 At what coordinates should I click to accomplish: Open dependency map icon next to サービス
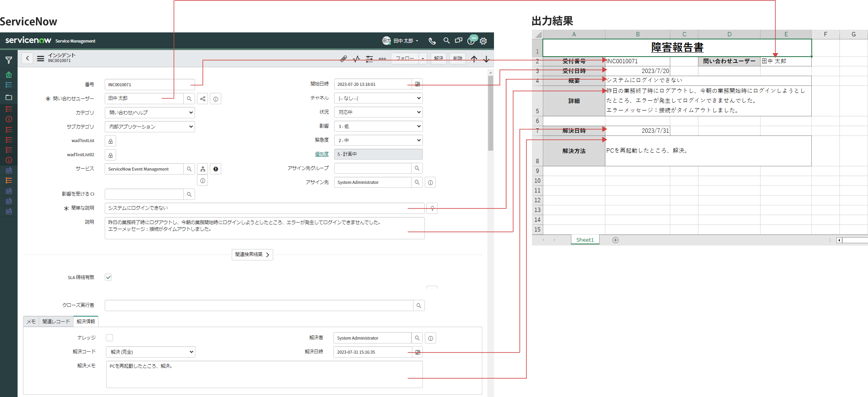202,169
